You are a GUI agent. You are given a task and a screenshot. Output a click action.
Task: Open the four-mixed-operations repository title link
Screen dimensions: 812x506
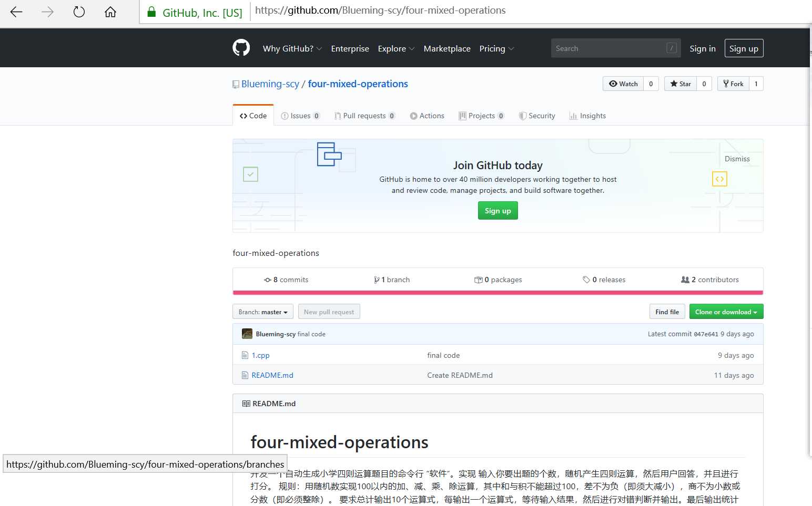[x=358, y=84]
